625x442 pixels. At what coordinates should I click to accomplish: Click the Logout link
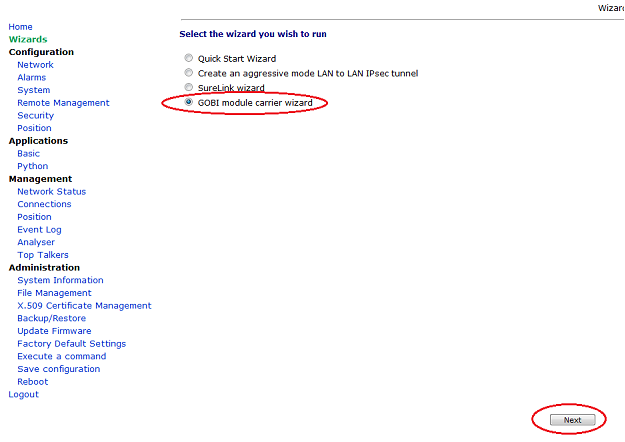[x=23, y=395]
